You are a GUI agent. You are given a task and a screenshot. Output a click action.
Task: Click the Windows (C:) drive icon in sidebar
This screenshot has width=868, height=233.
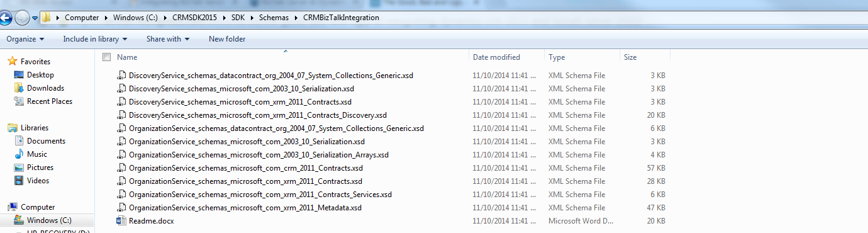coord(19,220)
